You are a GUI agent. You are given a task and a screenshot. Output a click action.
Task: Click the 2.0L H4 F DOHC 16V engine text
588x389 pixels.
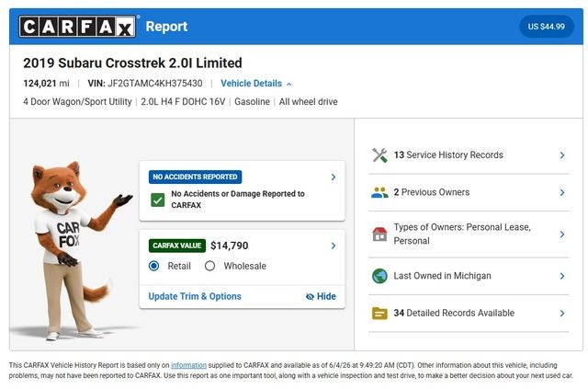[x=183, y=102]
